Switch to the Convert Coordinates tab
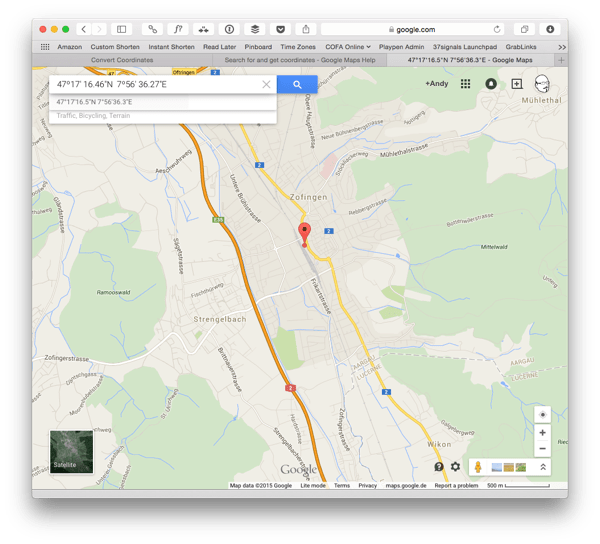This screenshot has height=544, width=600. click(122, 60)
